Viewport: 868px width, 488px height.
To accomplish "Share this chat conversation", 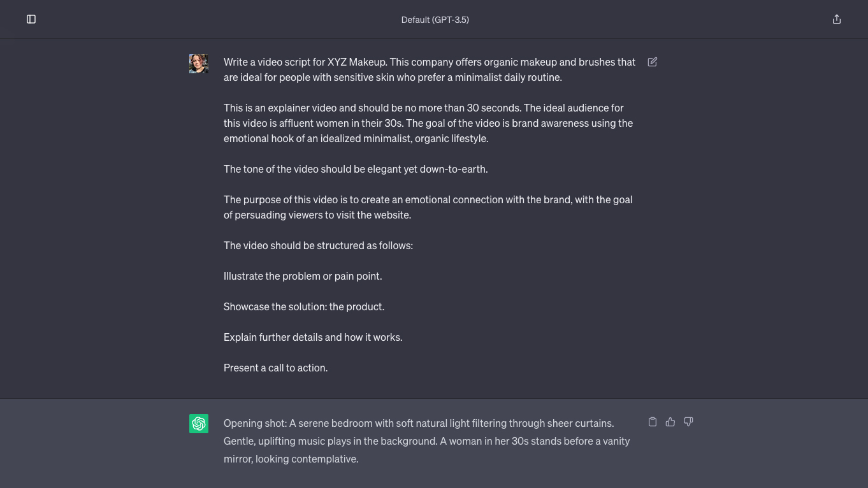I will click(x=837, y=19).
